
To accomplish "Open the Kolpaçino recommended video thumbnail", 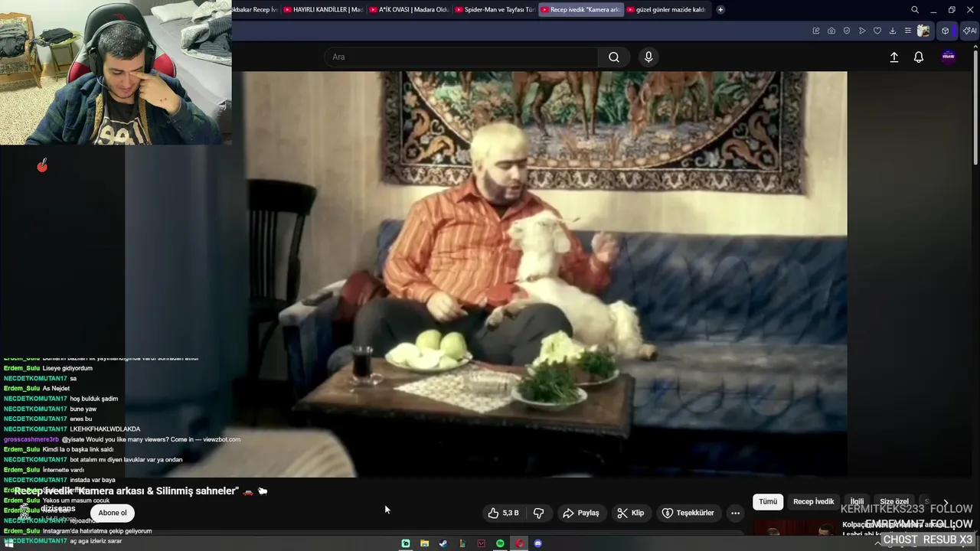I will [x=795, y=527].
